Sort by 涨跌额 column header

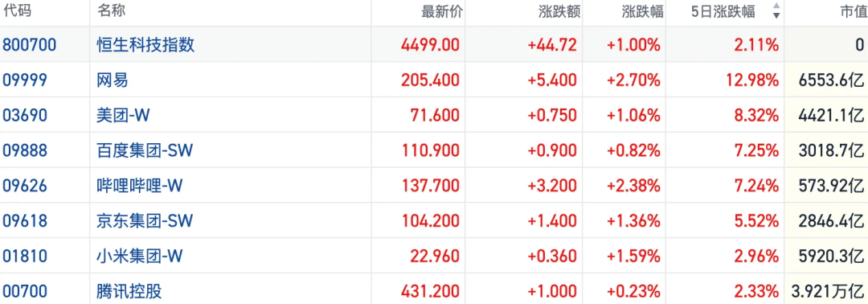[x=559, y=11]
